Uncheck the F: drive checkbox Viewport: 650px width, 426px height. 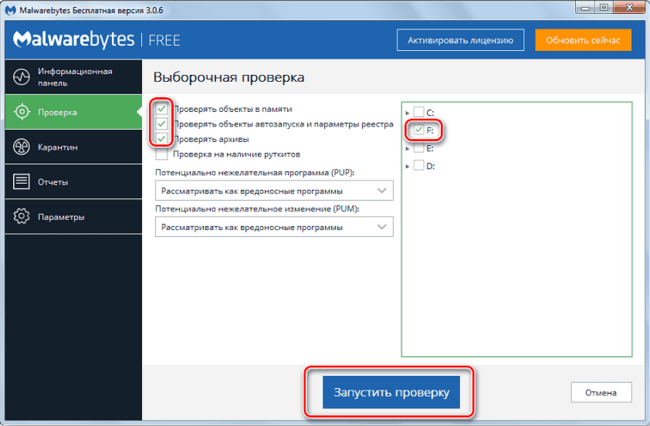click(419, 130)
